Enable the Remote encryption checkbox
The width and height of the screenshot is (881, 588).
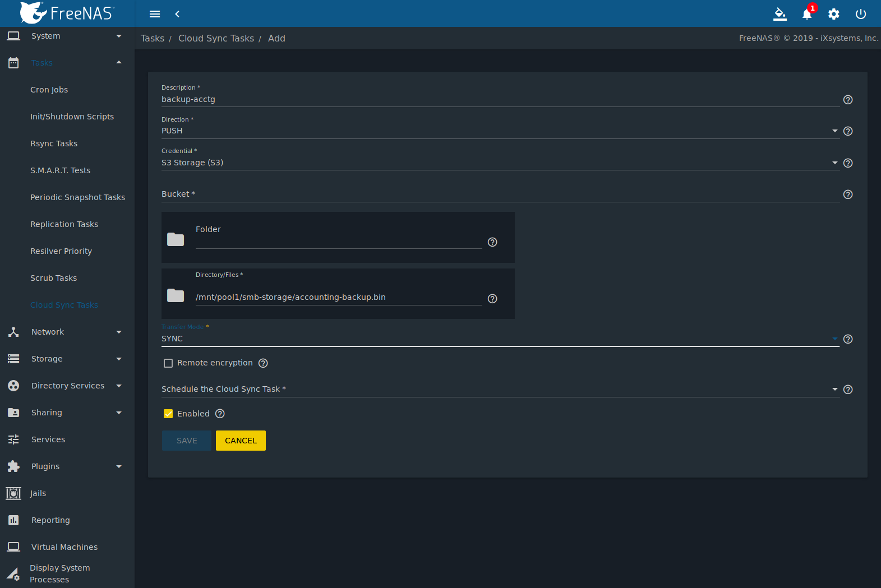point(168,363)
